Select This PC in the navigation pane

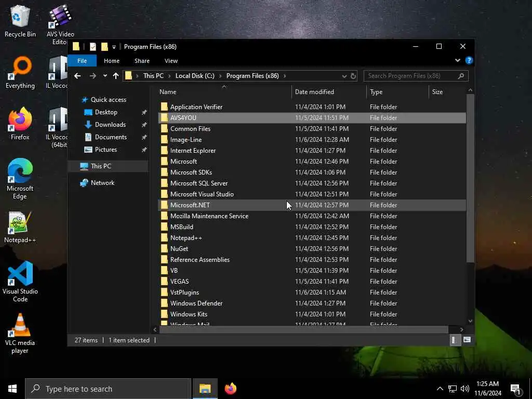tap(109, 166)
